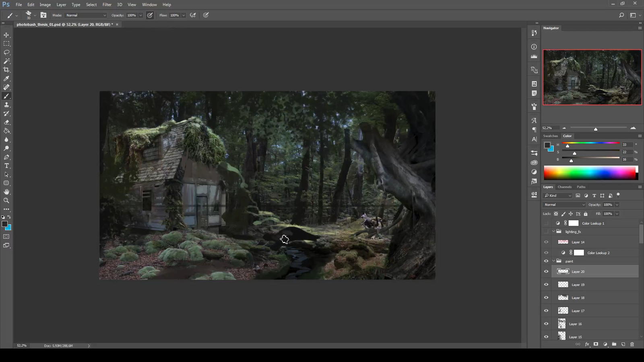Open the Info panel icon

(x=534, y=47)
